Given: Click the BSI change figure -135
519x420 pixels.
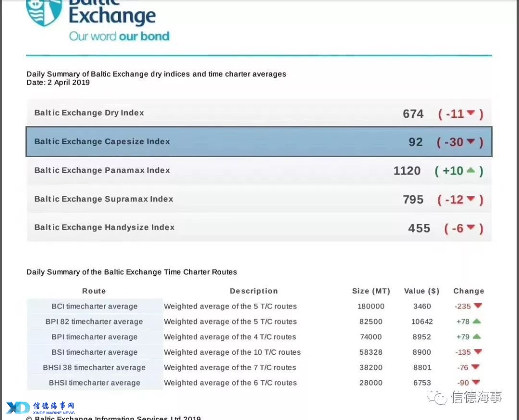Looking at the screenshot, I should click(x=463, y=352).
